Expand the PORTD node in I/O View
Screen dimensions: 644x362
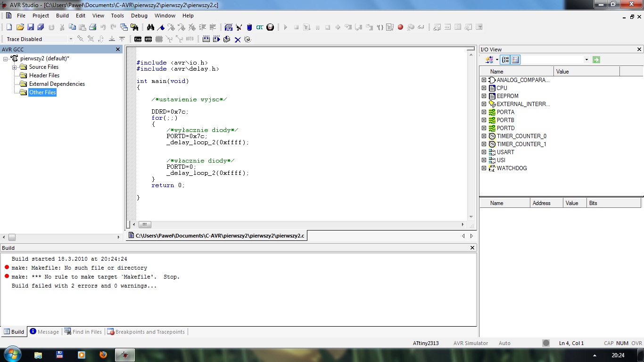coord(484,128)
